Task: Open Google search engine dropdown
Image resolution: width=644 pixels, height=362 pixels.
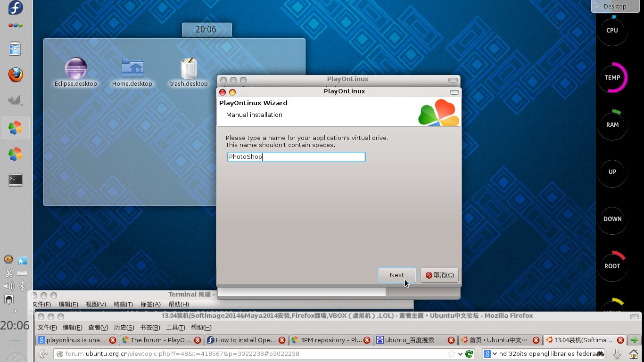Action: [x=491, y=354]
